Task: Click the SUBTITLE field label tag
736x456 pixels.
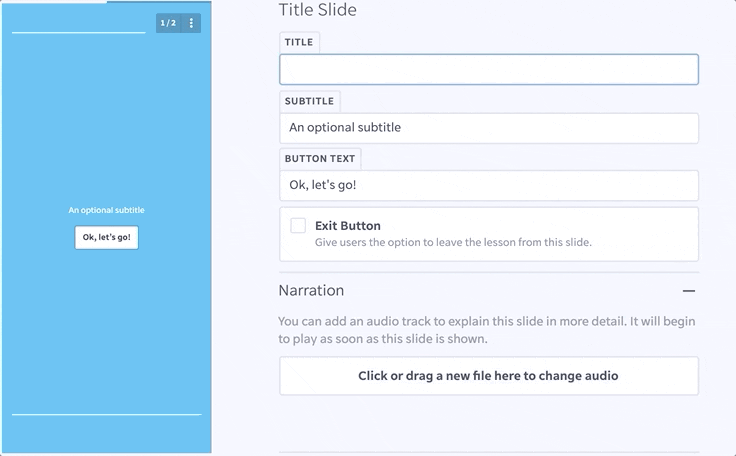Action: pyautogui.click(x=309, y=101)
